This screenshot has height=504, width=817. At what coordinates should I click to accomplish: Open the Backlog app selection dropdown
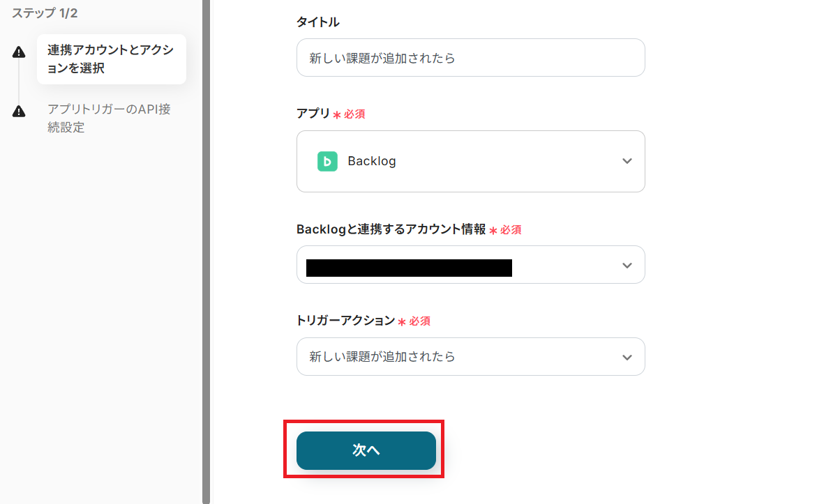pyautogui.click(x=470, y=161)
